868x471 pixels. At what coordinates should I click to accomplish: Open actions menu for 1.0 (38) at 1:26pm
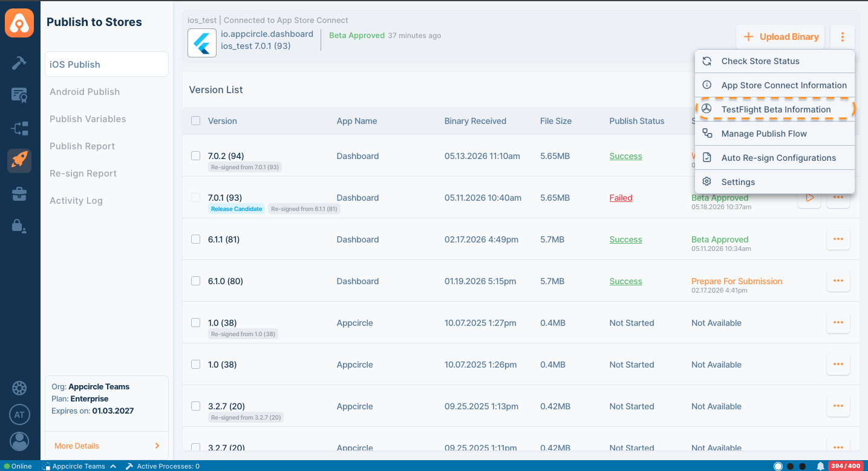pos(838,364)
